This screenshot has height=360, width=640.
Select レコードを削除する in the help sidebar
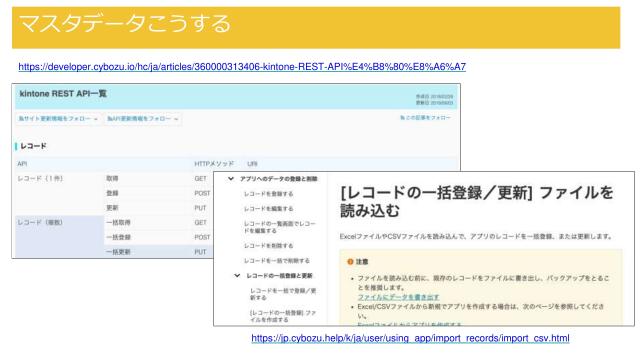[x=269, y=246]
